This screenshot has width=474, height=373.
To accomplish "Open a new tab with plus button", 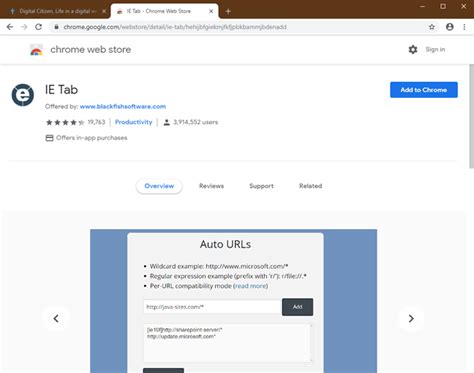I will [228, 11].
